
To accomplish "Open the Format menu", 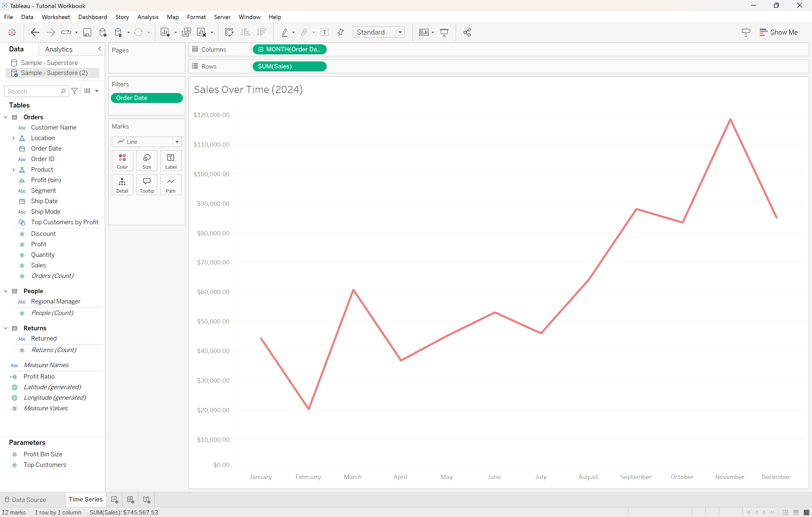I will [x=195, y=17].
